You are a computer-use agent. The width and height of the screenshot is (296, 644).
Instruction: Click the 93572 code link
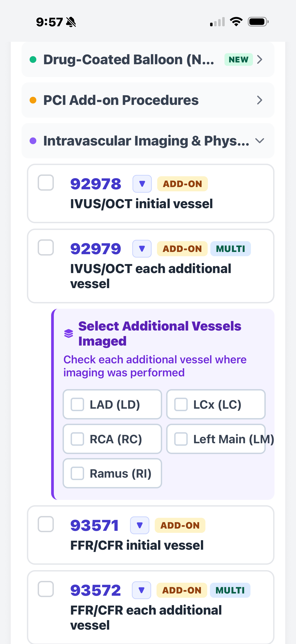tap(95, 590)
